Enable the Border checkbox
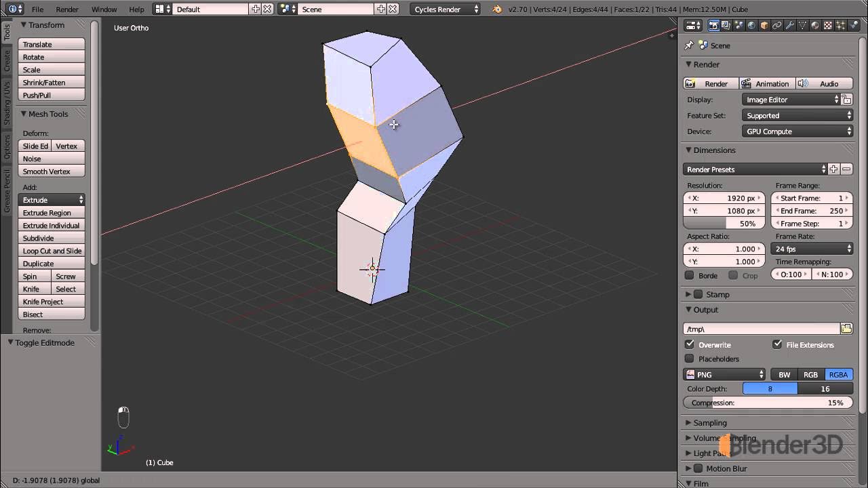868x488 pixels. (690, 275)
